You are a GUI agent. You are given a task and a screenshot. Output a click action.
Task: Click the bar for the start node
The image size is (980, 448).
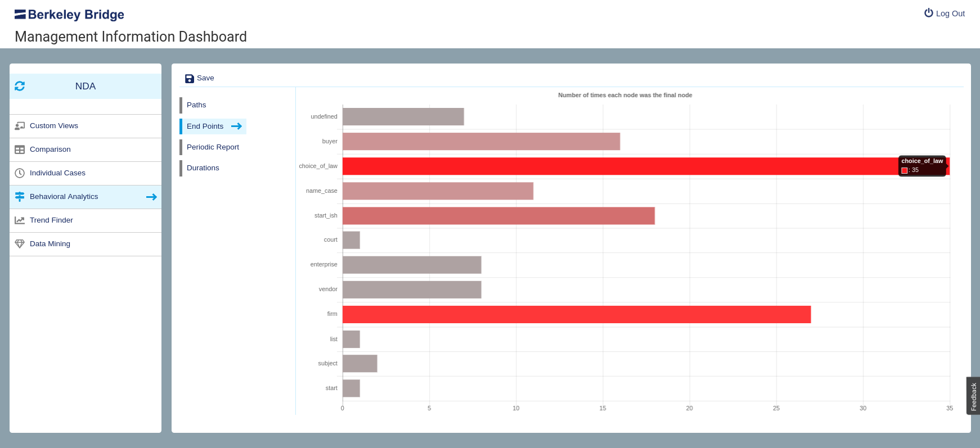point(351,388)
